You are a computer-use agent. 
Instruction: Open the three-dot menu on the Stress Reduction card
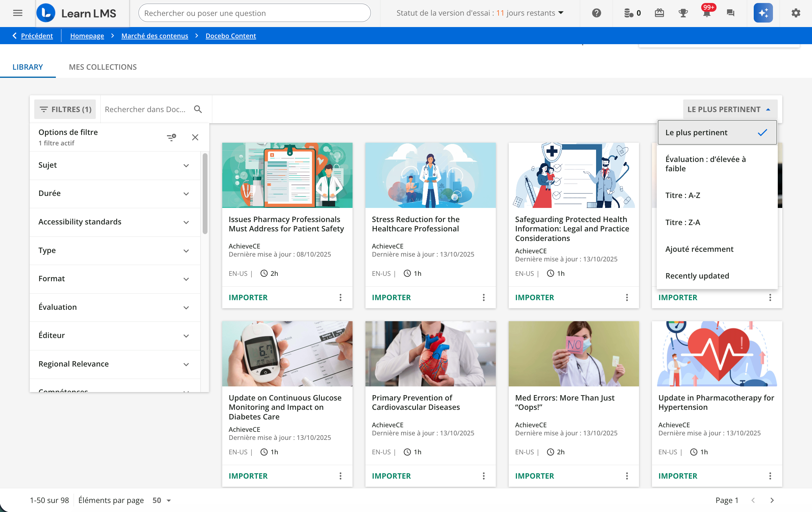(483, 297)
